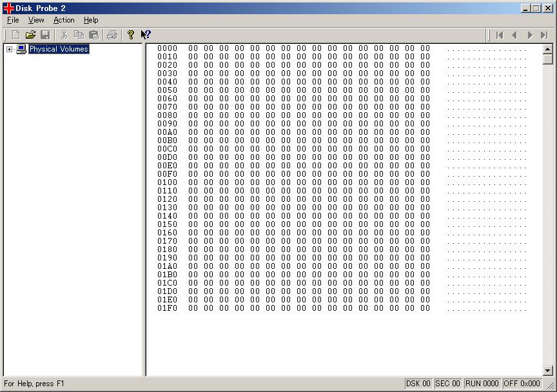This screenshot has width=557, height=392.
Task: Maximize the Disk Probe 2 window
Action: click(x=536, y=8)
